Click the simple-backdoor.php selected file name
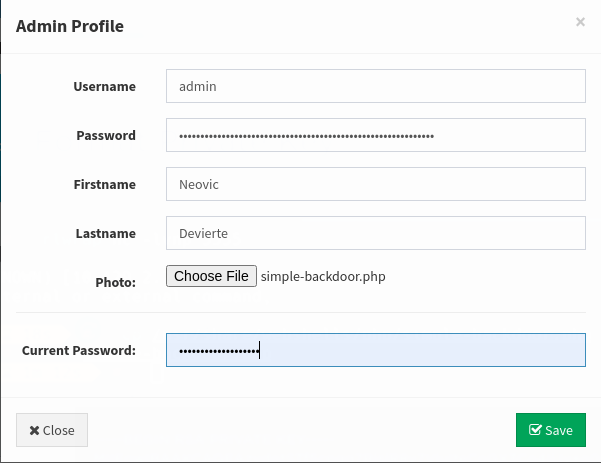 323,276
